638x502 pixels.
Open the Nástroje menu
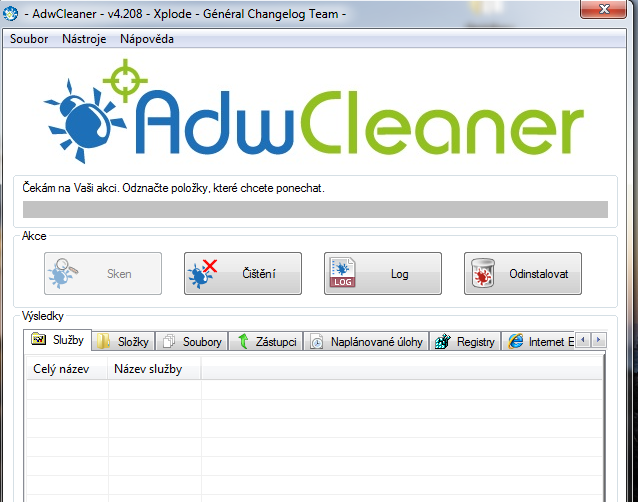click(x=84, y=39)
